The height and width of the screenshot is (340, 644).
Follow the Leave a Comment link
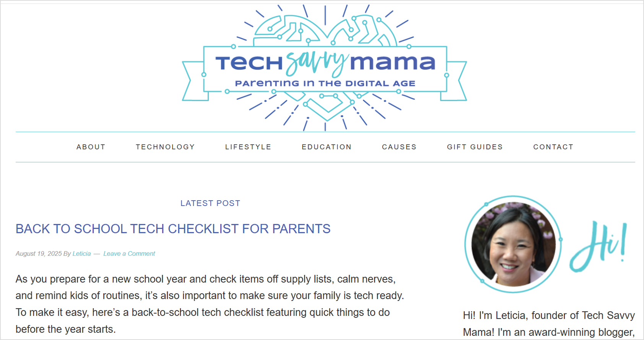pos(129,253)
